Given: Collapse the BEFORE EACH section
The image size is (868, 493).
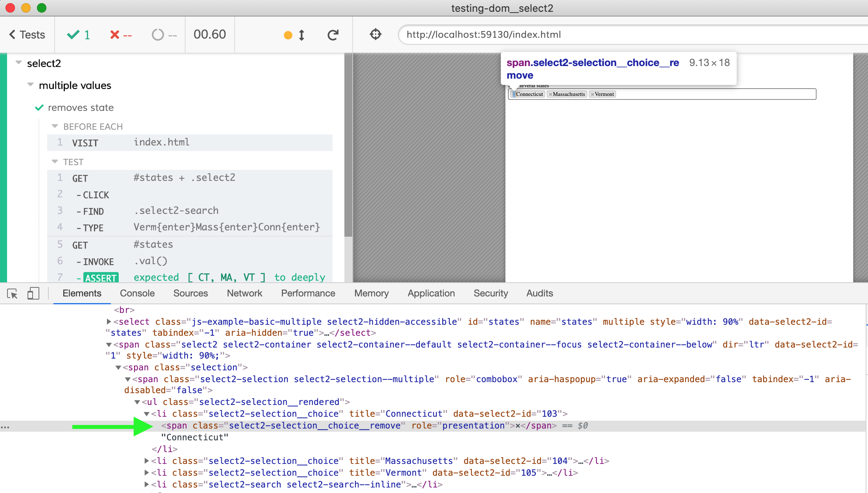Looking at the screenshot, I should [x=55, y=126].
